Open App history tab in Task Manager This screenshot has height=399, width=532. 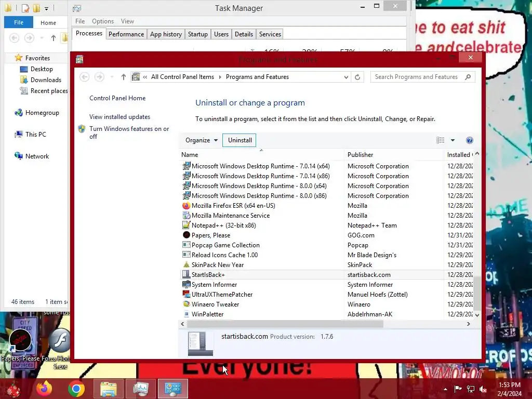pyautogui.click(x=166, y=34)
